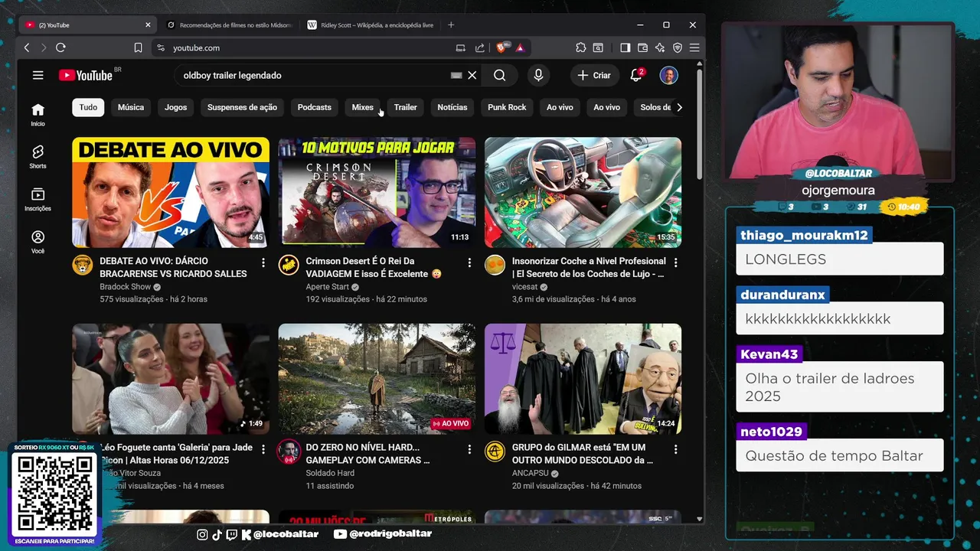The image size is (980, 551).
Task: Open the Brave Wallet icon
Action: point(642,47)
